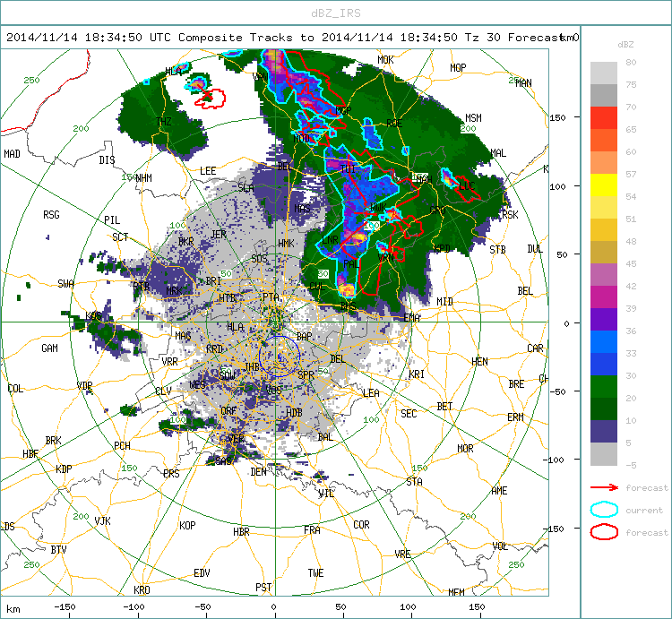Click the THZ station label
The image size is (672, 619).
click(163, 122)
